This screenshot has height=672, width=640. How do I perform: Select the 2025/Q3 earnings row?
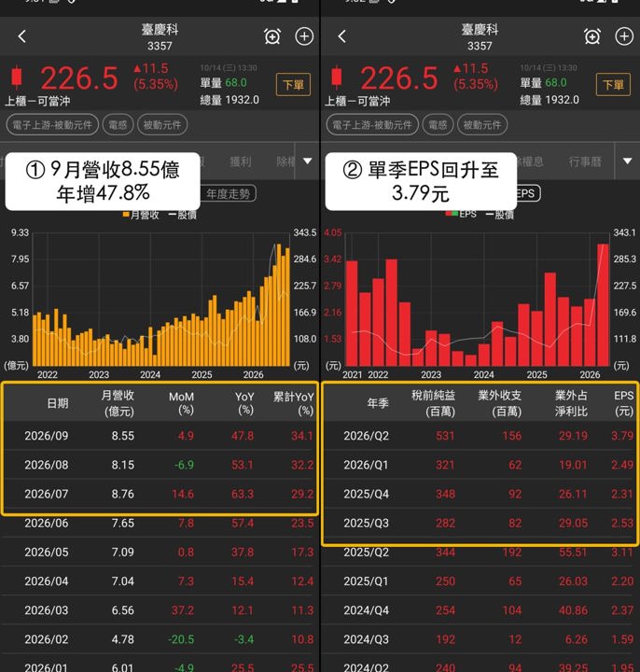coord(480,523)
